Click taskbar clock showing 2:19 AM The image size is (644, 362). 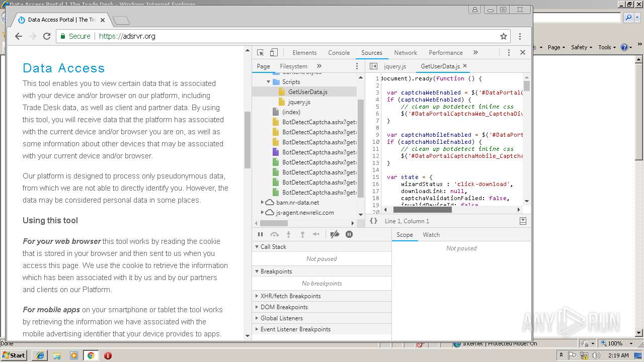(618, 355)
